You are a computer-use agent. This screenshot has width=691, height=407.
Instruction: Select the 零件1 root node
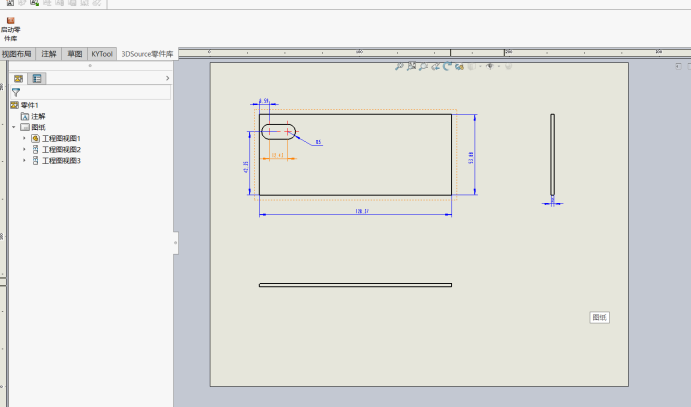[x=30, y=105]
